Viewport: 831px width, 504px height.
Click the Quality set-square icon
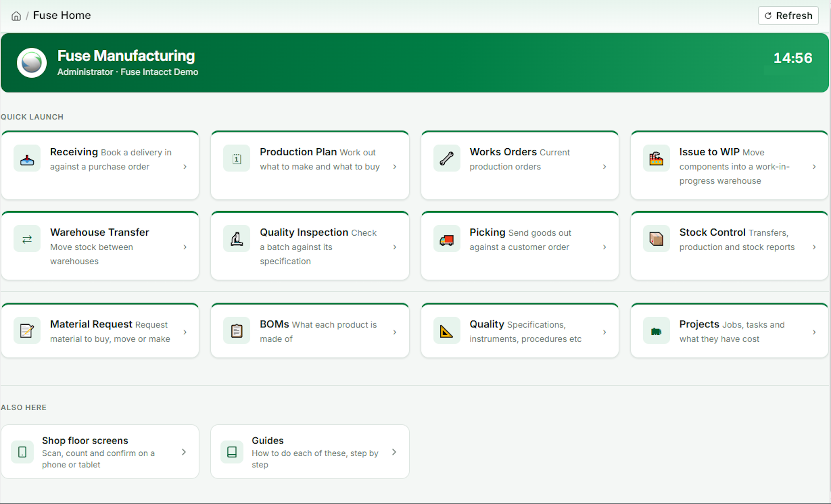click(x=446, y=330)
